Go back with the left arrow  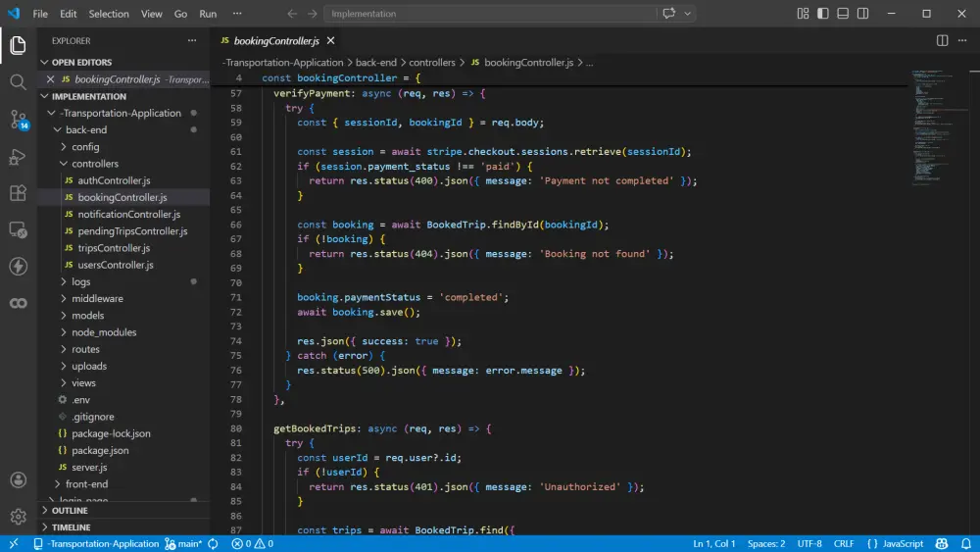292,13
